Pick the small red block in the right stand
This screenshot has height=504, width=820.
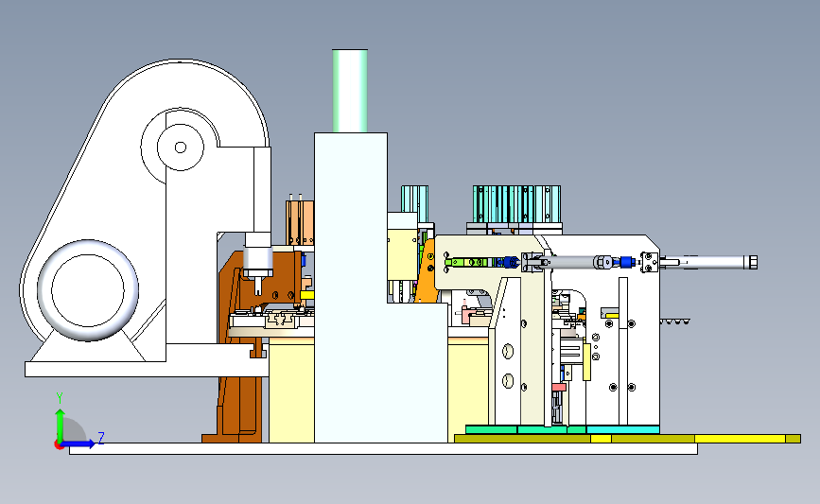point(559,388)
